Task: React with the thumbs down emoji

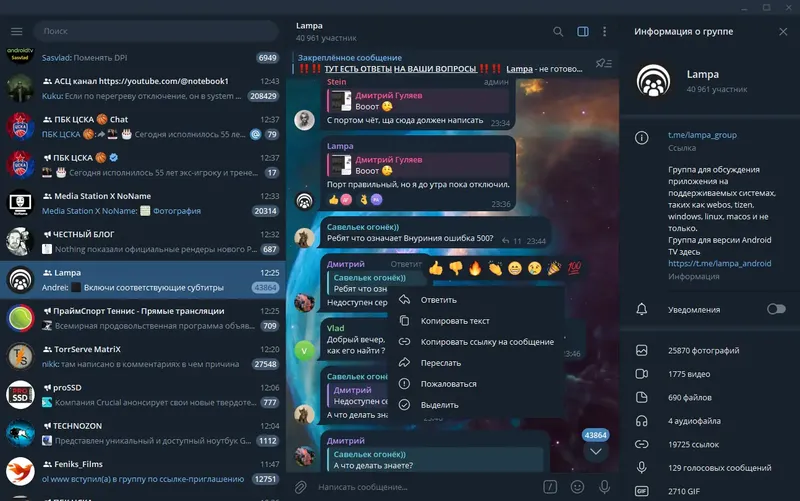Action: (455, 268)
